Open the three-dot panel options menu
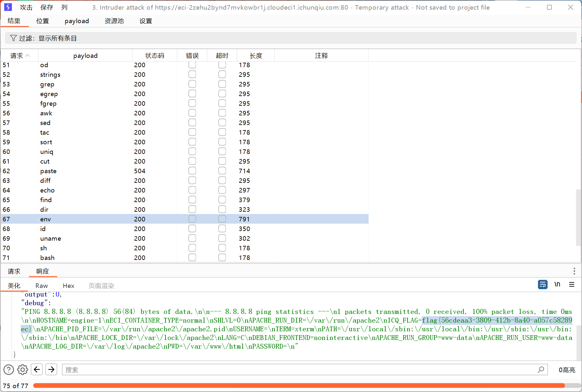Viewport: 582px width, 392px height. [x=574, y=271]
